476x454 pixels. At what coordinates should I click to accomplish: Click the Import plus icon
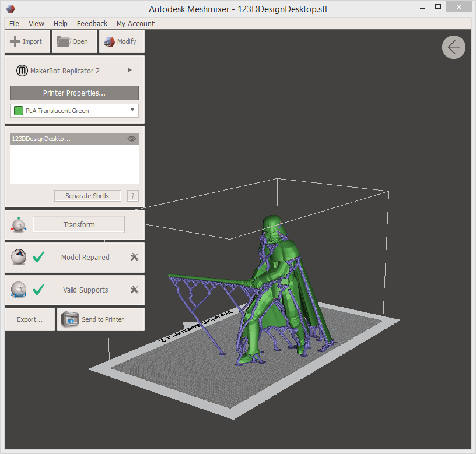click(16, 41)
